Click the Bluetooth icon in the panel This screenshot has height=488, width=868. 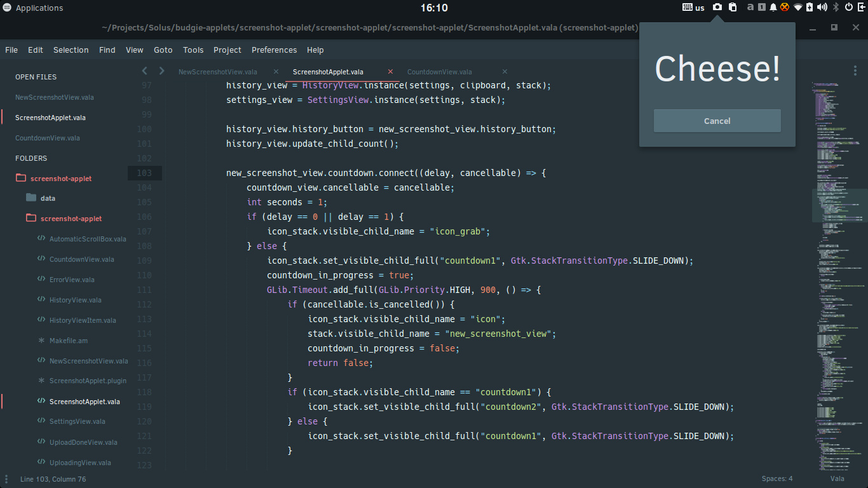tap(836, 8)
